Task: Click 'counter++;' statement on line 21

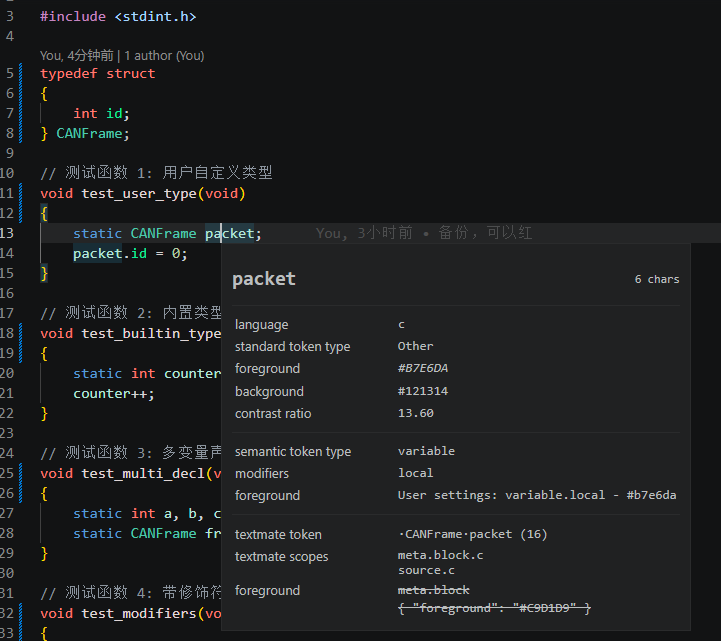Action: click(x=114, y=394)
